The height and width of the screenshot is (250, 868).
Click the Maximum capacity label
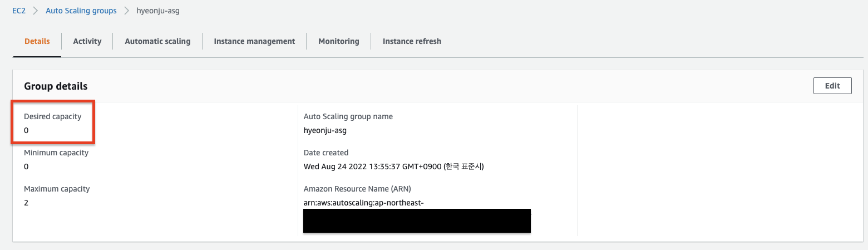57,189
